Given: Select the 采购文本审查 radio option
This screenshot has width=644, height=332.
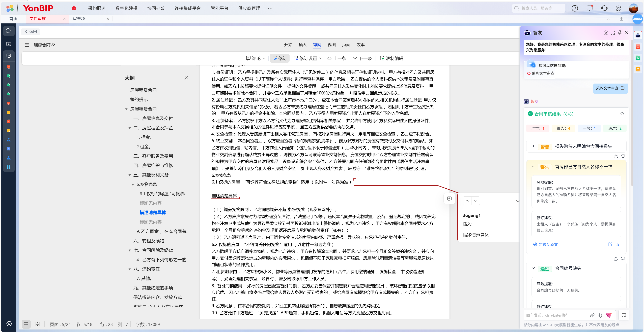Looking at the screenshot, I should pos(529,73).
